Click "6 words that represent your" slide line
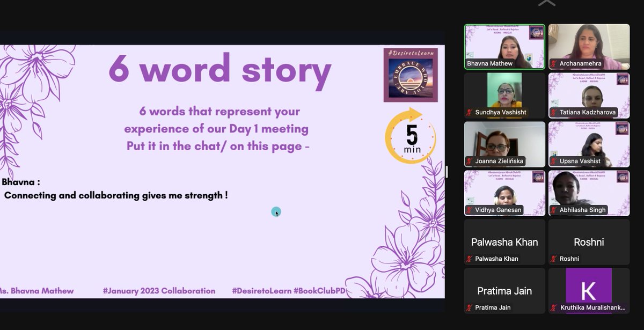Screen dimensions: 644x330 (219, 112)
